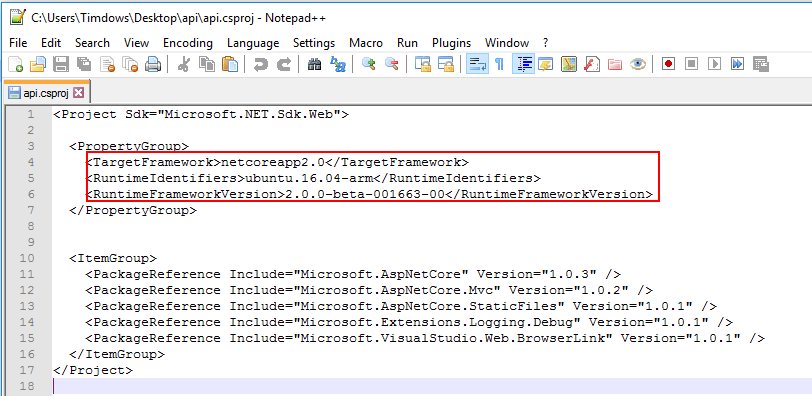Open the Encoding menu
This screenshot has width=812, height=396.
187,43
